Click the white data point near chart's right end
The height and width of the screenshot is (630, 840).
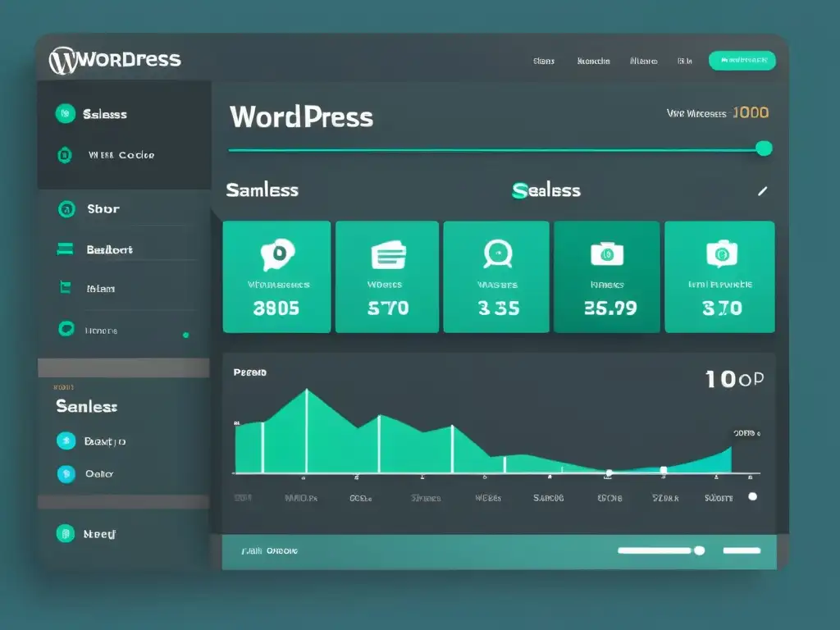coord(664,470)
